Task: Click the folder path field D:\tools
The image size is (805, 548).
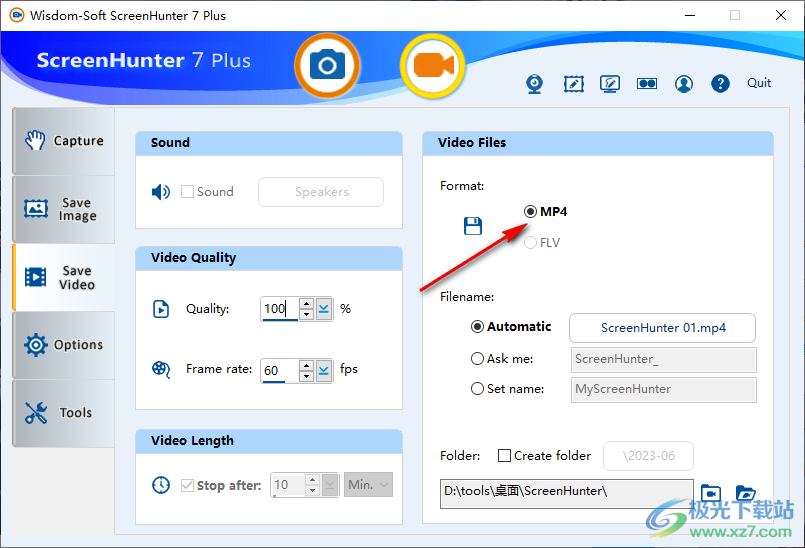Action: click(567, 494)
